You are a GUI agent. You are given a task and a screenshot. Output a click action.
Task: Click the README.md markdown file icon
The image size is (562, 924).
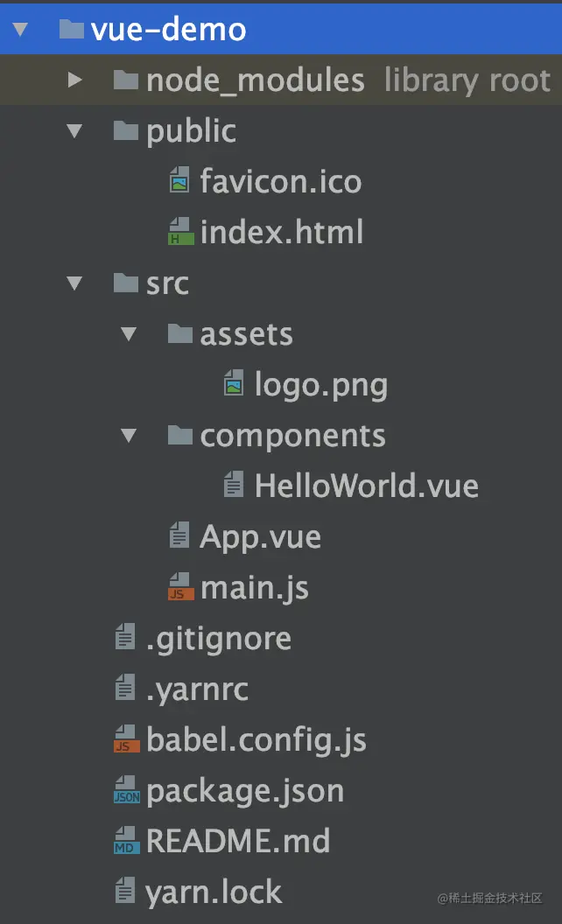(x=126, y=842)
